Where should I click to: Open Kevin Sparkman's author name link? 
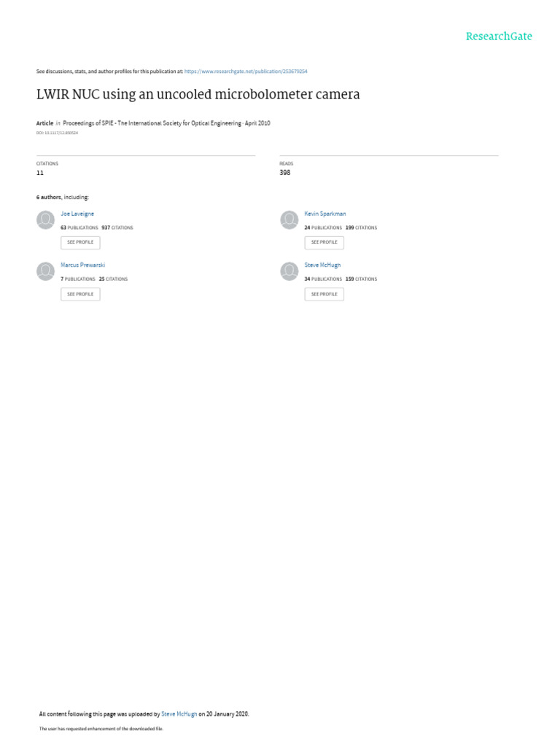coord(325,214)
